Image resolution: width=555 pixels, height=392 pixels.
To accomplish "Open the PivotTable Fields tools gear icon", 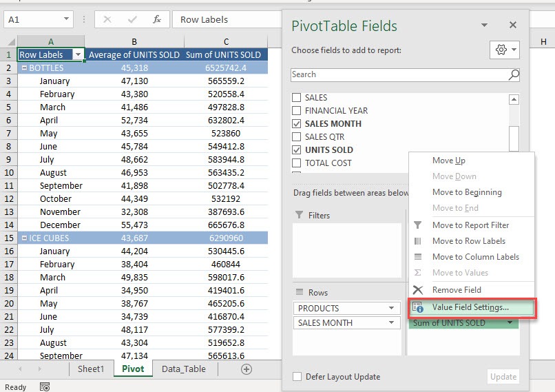I will click(505, 50).
